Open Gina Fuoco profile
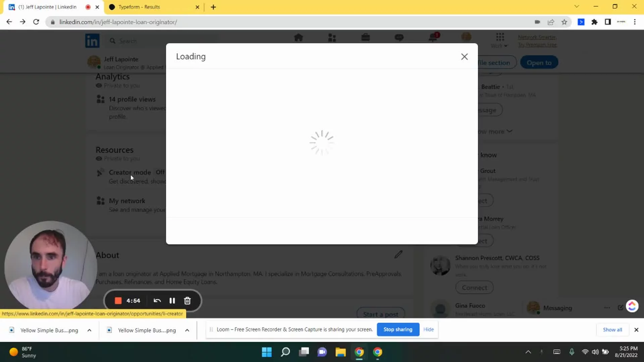The width and height of the screenshot is (644, 362). [x=470, y=306]
